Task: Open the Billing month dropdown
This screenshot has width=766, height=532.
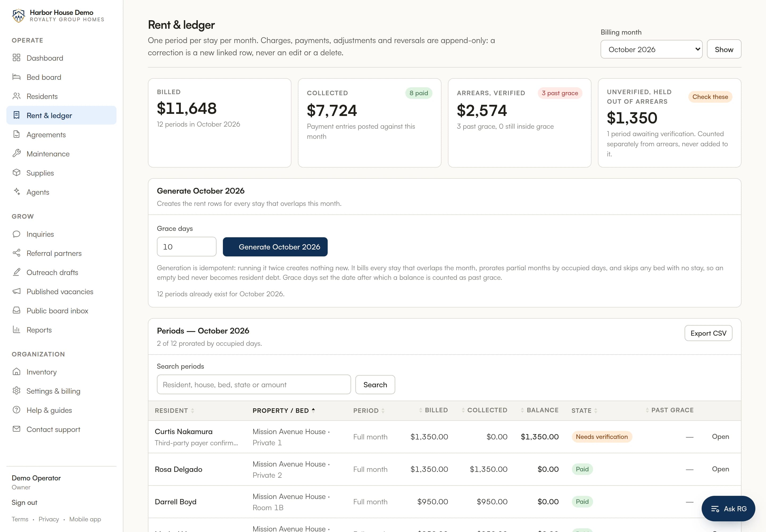Action: click(x=651, y=49)
